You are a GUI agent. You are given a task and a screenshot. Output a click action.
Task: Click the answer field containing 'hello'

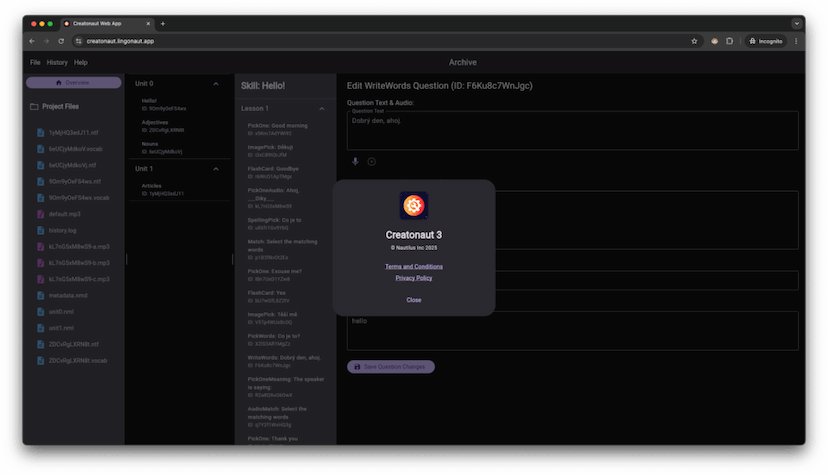[572, 331]
